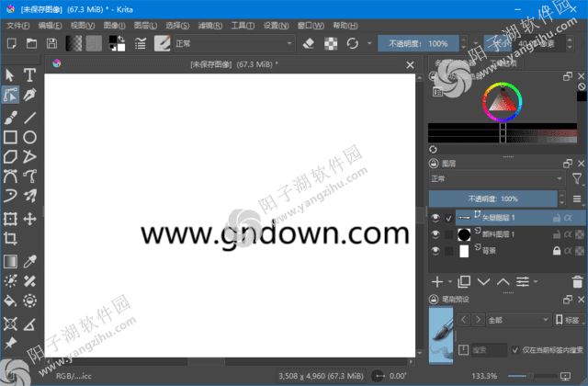
Task: Select the Gradient tool in toolbox
Action: [10, 261]
